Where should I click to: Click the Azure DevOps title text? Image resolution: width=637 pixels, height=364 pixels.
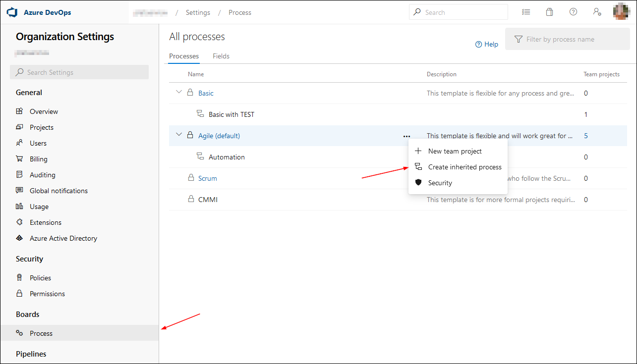pos(48,12)
